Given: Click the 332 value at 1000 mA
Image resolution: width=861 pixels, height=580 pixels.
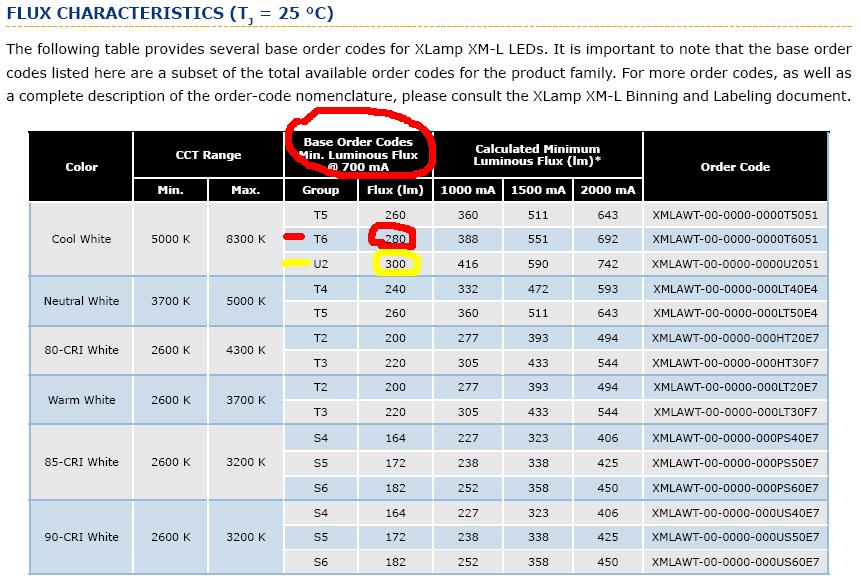Looking at the screenshot, I should point(468,289).
